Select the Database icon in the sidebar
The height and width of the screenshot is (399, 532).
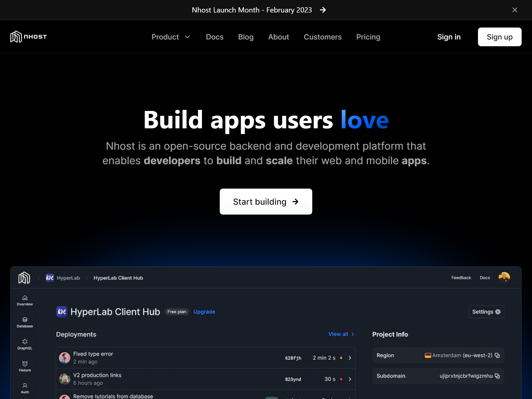tap(25, 322)
